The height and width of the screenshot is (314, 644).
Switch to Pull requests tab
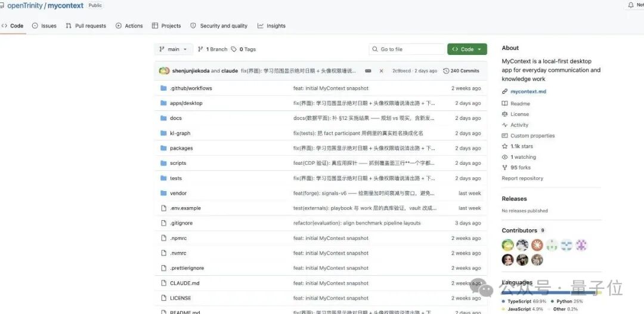coord(86,26)
